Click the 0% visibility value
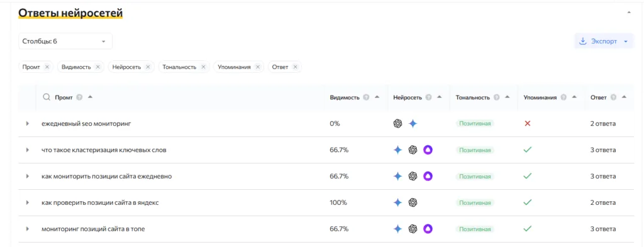 [x=335, y=123]
